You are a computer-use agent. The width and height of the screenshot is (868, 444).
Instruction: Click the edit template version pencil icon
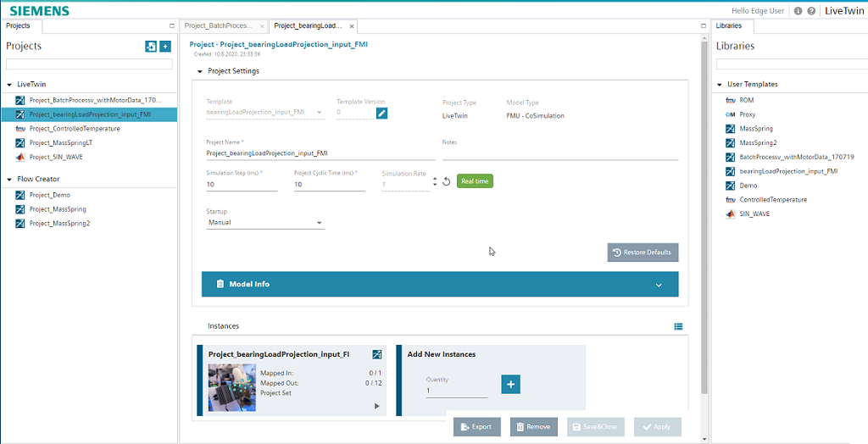(381, 113)
